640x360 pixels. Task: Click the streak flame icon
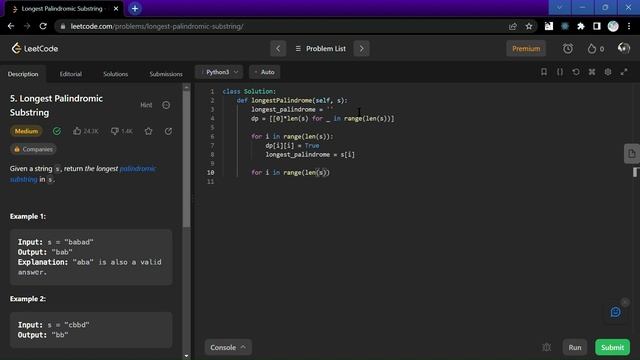[x=592, y=49]
